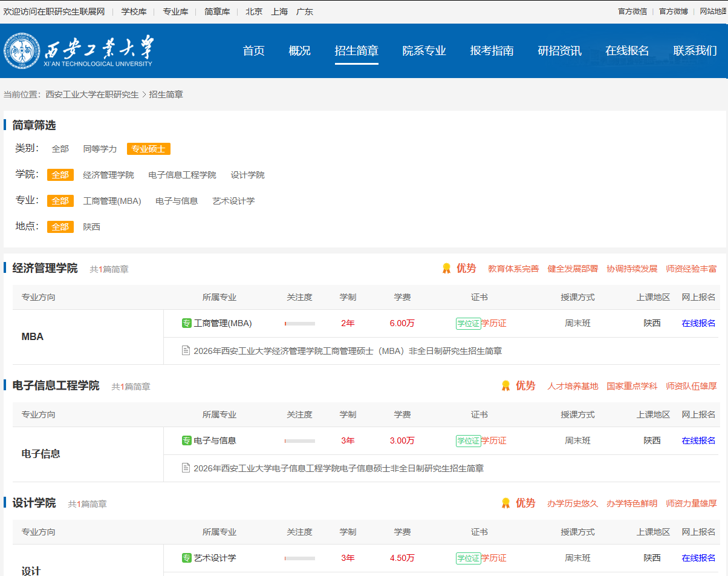This screenshot has height=576, width=728.
Task: Filter by 工商管理(MBA) major
Action: [x=112, y=201]
